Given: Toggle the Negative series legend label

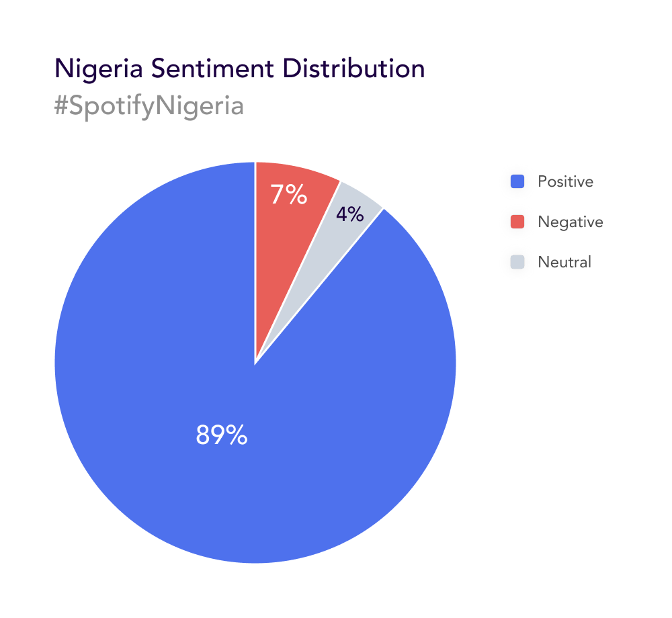Looking at the screenshot, I should coord(571,222).
